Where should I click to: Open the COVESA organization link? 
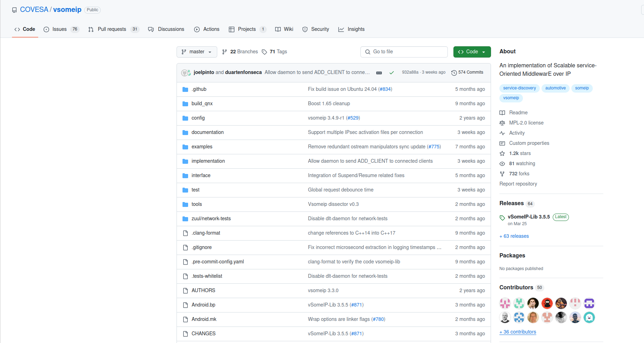point(34,10)
